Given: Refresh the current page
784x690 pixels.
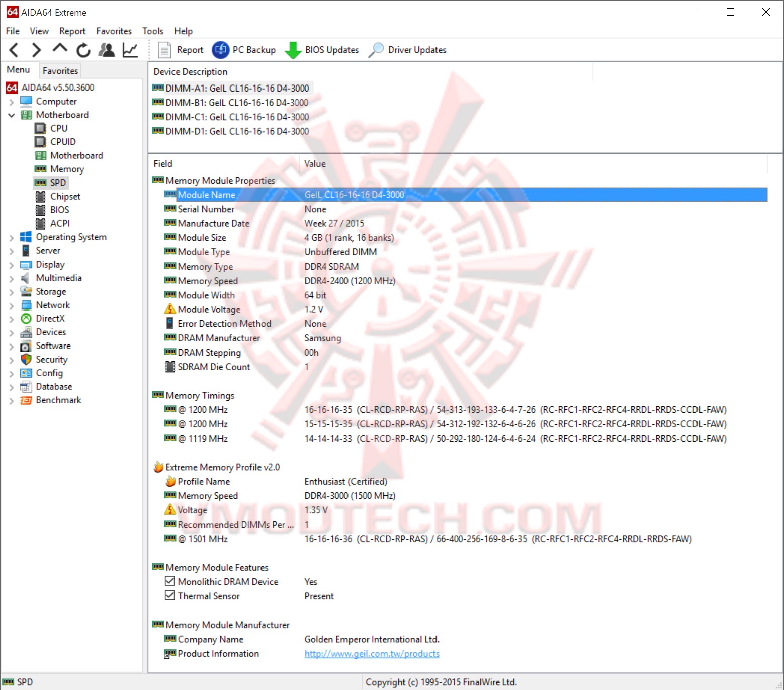Looking at the screenshot, I should pyautogui.click(x=83, y=50).
